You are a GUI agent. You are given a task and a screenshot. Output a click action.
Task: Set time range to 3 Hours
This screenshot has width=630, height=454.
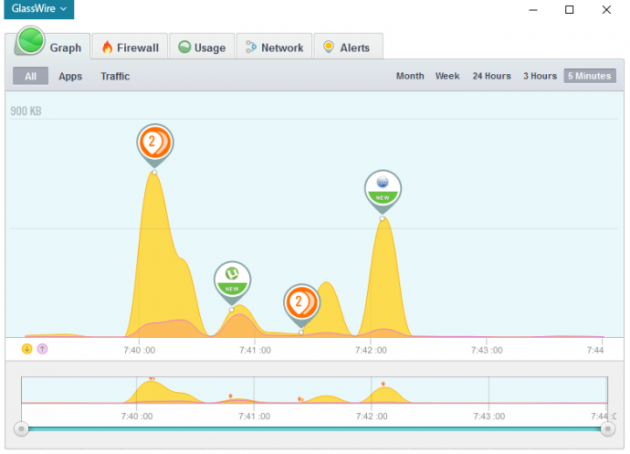click(540, 76)
